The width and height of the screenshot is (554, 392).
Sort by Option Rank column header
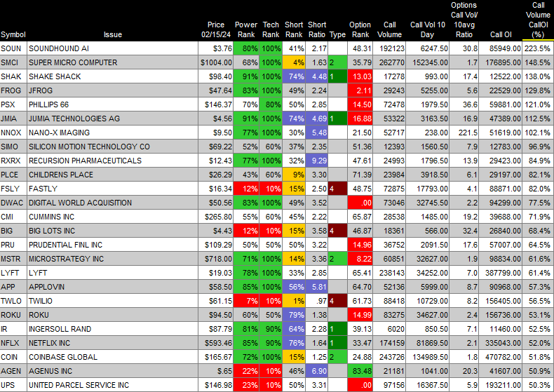[360, 29]
